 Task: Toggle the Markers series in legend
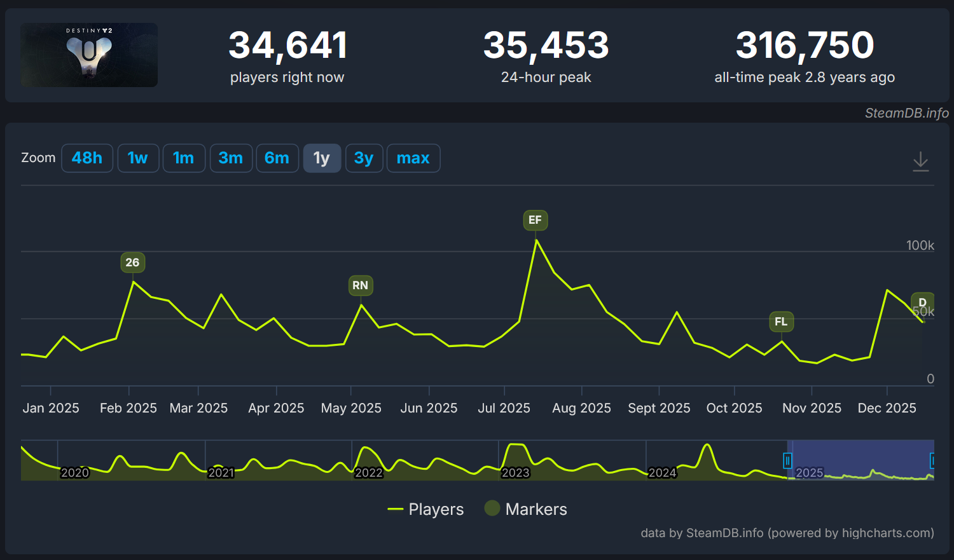tap(526, 509)
